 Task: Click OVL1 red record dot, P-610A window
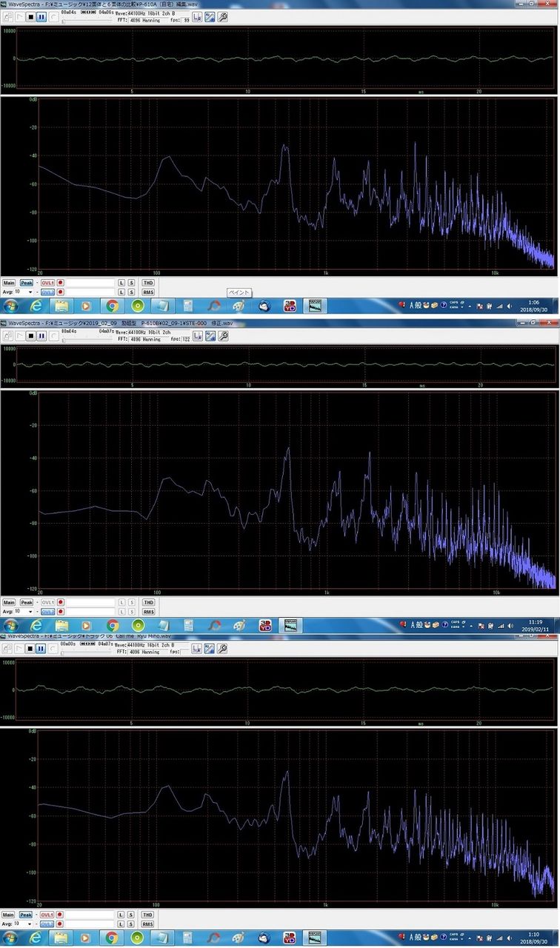(61, 282)
